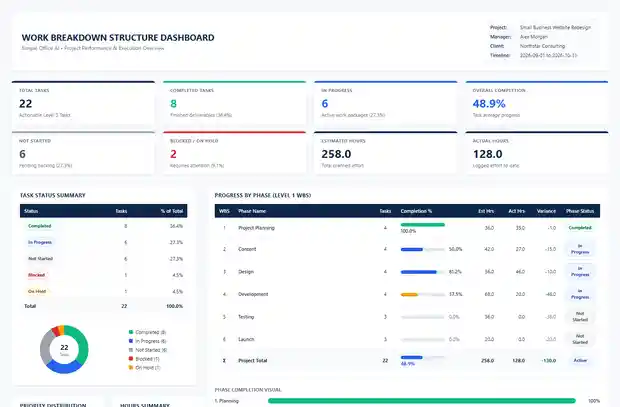Click the In Progress card value 6
Viewport: 620px width, 407px height.
click(x=325, y=104)
